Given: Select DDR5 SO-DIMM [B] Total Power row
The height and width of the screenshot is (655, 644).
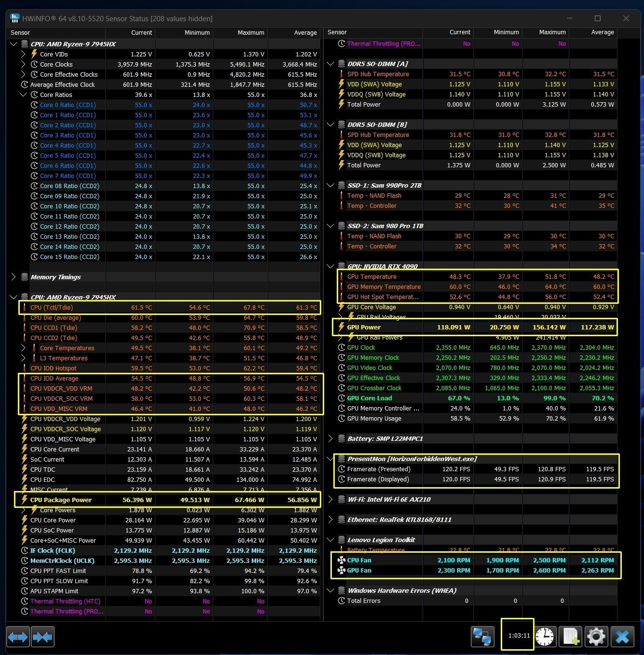Looking at the screenshot, I should (x=477, y=165).
